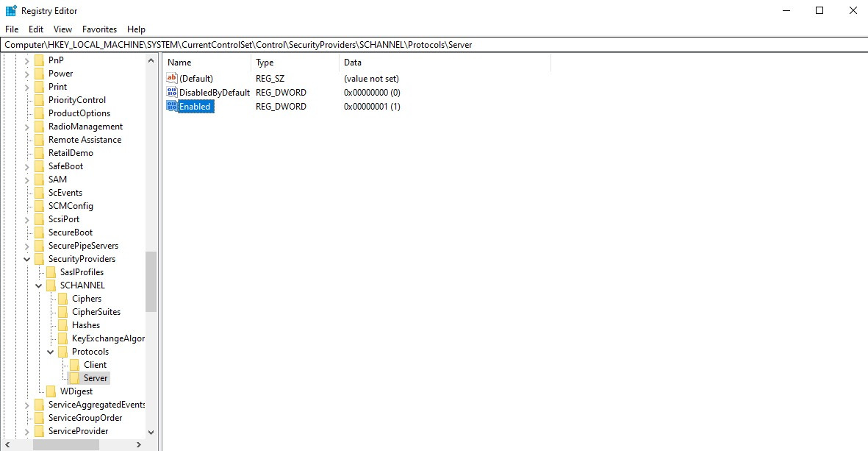Click the SafeBoot folder icon
This screenshot has height=451, width=868.
pyautogui.click(x=39, y=166)
